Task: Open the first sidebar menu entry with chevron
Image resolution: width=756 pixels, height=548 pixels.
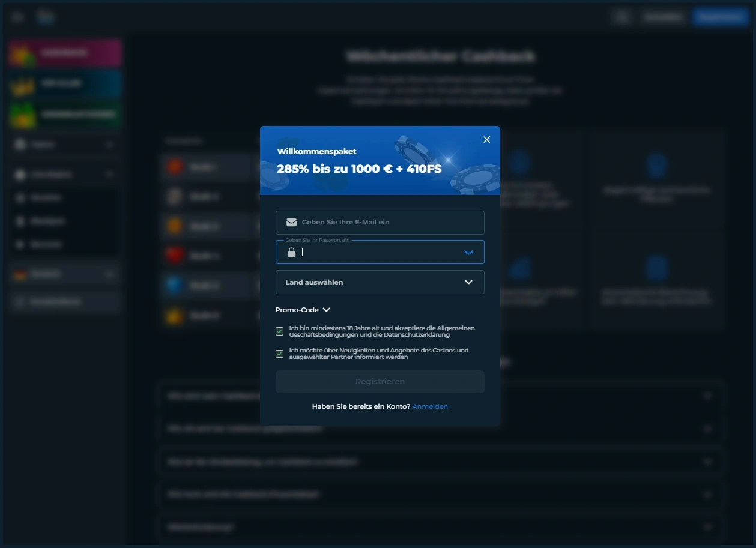Action: (64, 144)
